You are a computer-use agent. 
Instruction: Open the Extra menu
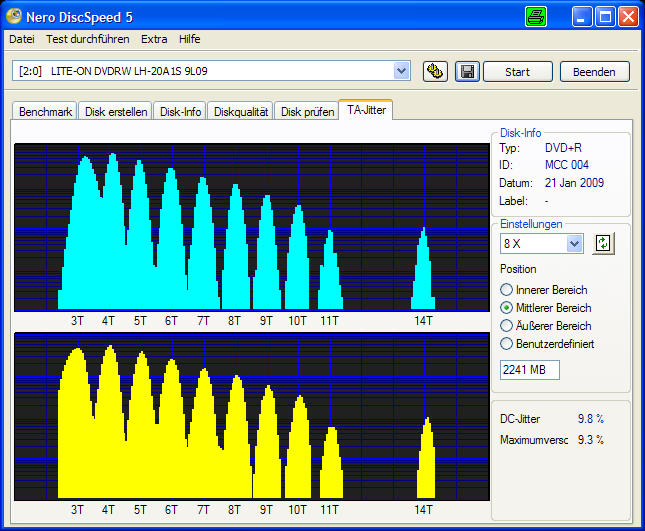click(154, 39)
